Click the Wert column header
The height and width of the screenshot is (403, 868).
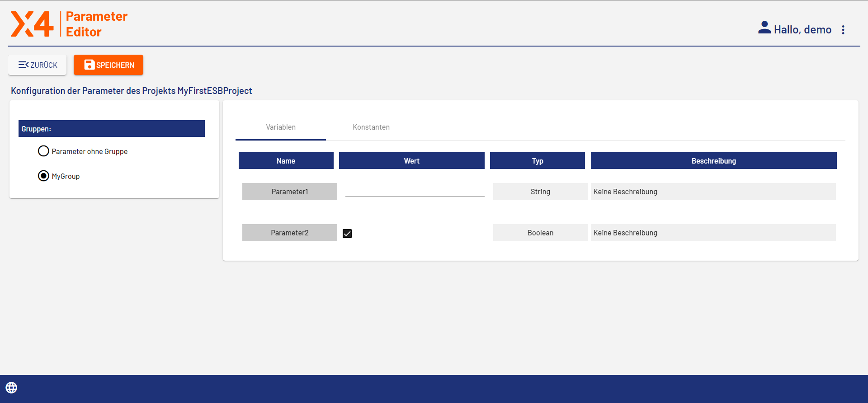click(411, 161)
